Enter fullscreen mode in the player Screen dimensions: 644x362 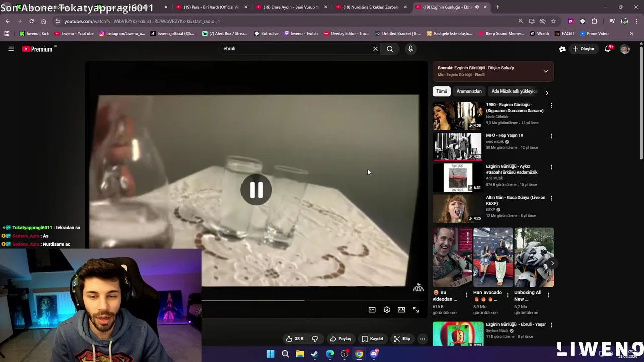pyautogui.click(x=416, y=310)
